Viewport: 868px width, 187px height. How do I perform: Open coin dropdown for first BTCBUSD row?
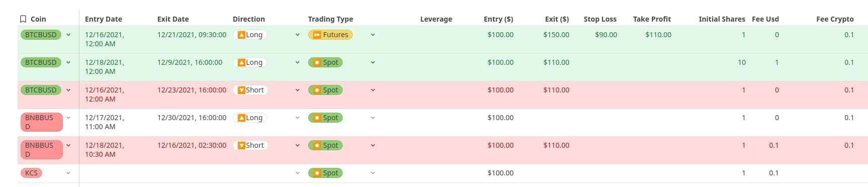click(68, 35)
